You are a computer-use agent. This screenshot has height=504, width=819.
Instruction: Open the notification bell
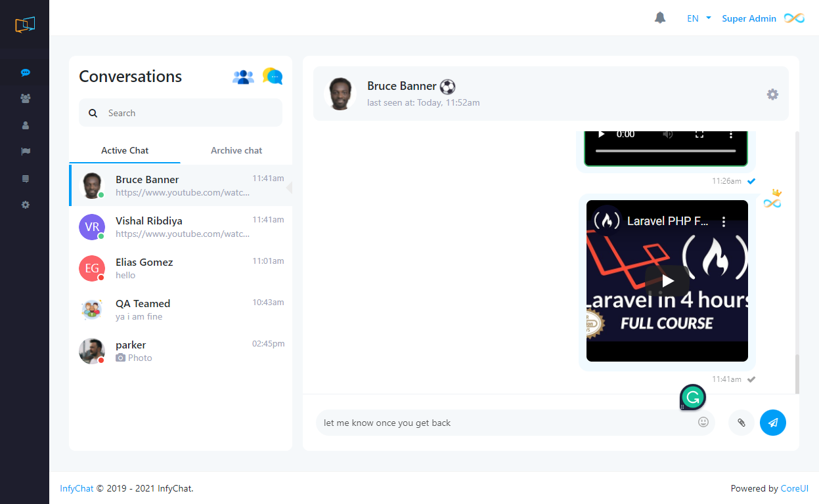(x=660, y=18)
